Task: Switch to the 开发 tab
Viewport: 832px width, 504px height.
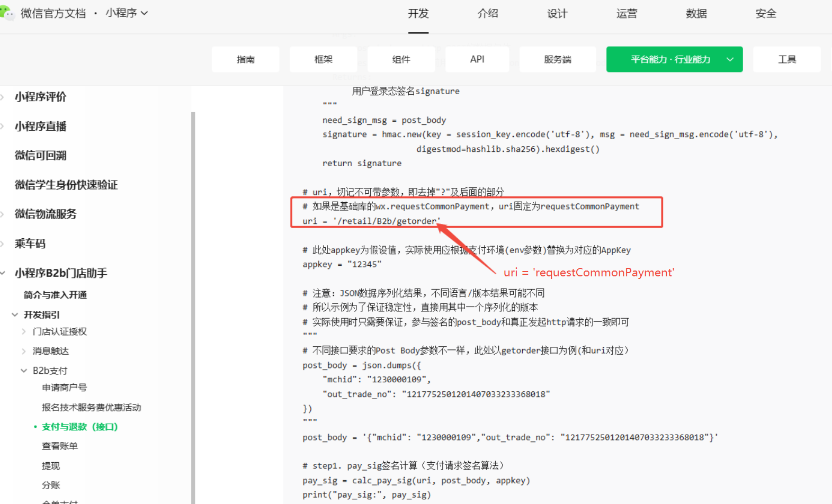Action: (418, 14)
